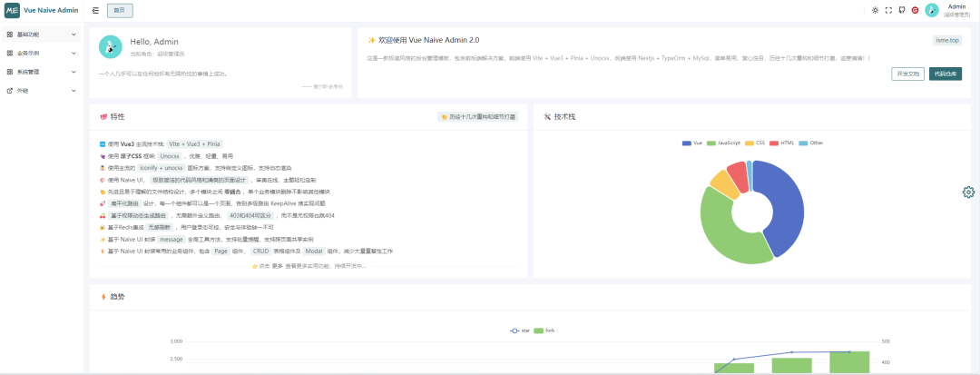The height and width of the screenshot is (375, 980).
Task: Click the tag in 特性 card header
Action: pos(478,117)
